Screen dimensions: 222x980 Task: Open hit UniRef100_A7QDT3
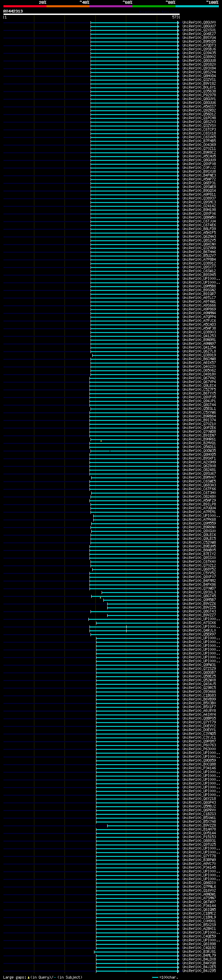199,46
